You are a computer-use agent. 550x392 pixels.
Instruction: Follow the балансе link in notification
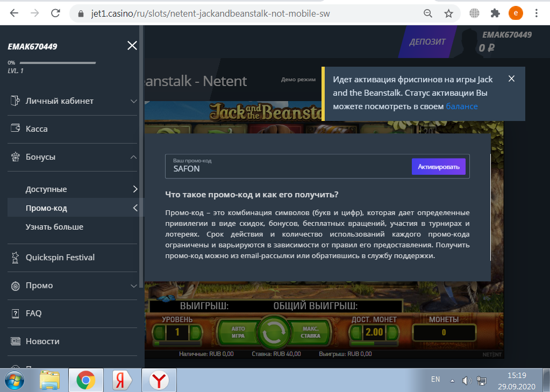point(461,106)
